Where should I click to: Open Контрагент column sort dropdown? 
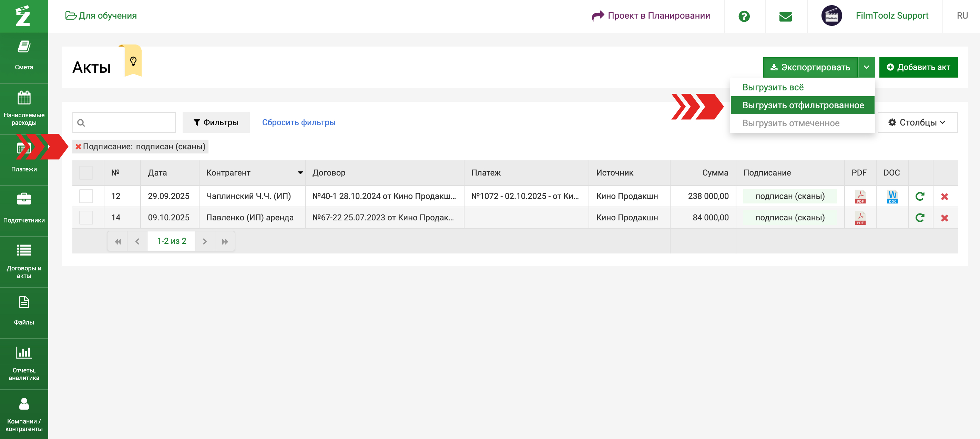(300, 172)
